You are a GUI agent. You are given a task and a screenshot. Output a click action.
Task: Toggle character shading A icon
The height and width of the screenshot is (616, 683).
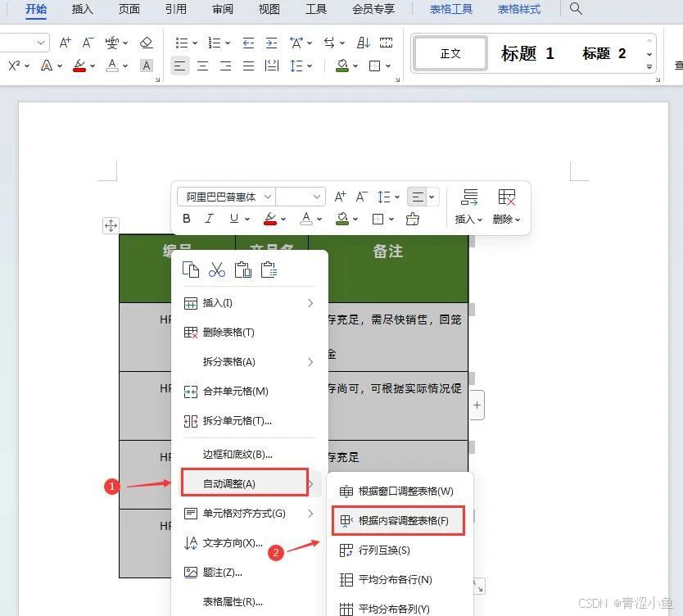[147, 66]
